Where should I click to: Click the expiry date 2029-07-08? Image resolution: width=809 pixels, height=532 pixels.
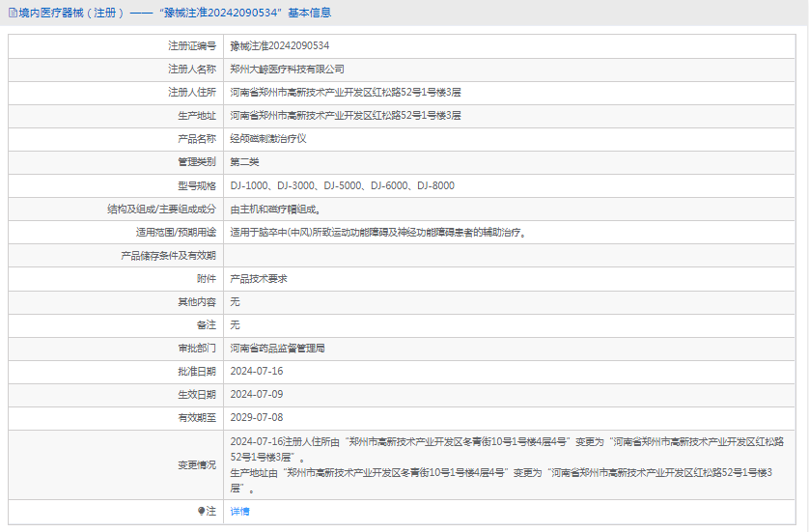click(x=256, y=417)
